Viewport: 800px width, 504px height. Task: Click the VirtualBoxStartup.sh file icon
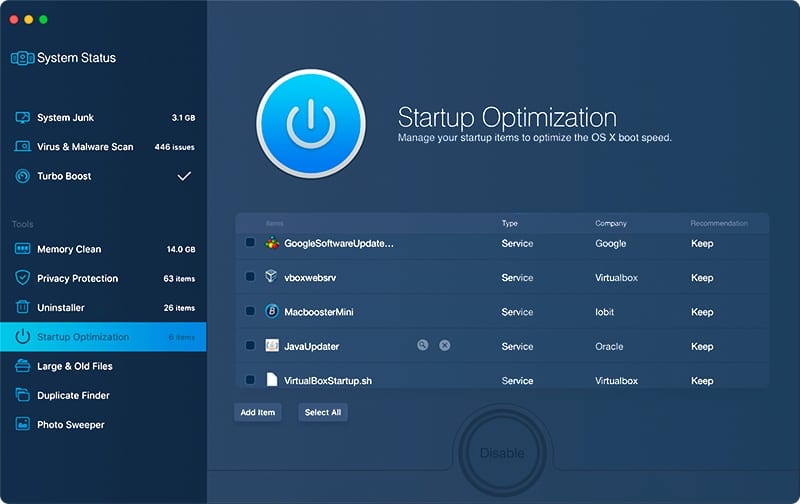tap(272, 379)
